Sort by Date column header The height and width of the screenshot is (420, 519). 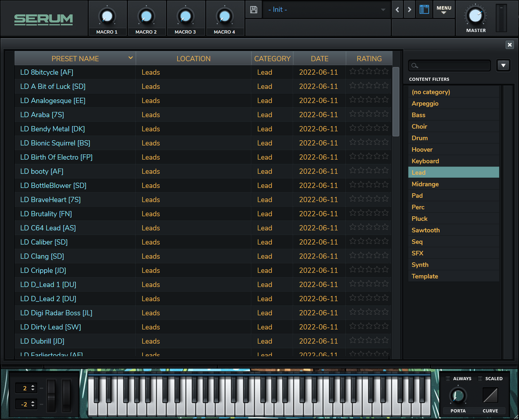320,59
